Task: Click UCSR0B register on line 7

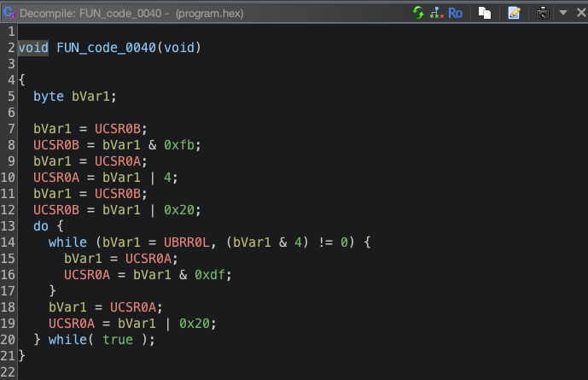Action: tap(118, 129)
